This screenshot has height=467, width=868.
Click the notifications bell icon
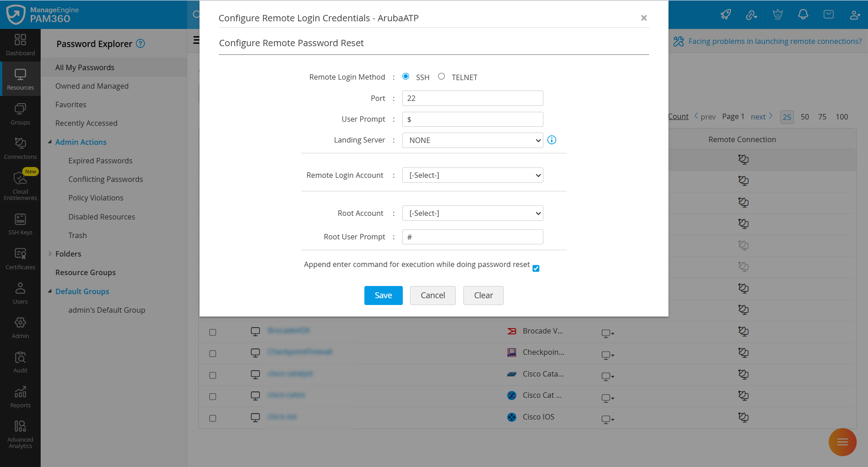(x=803, y=14)
